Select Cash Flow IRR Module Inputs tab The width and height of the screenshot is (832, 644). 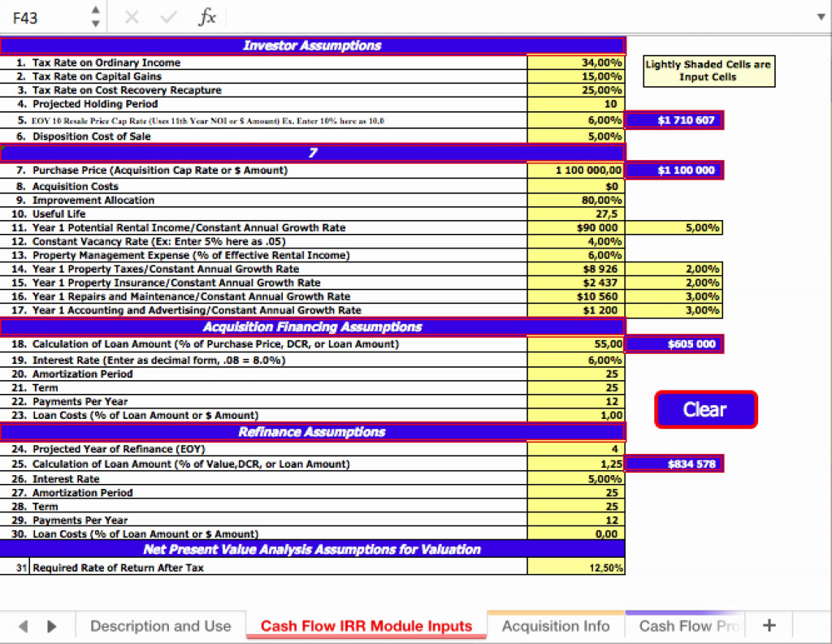point(366,626)
